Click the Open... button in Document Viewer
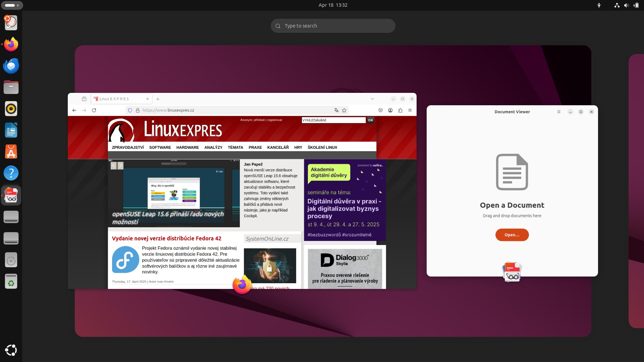 pos(512,235)
